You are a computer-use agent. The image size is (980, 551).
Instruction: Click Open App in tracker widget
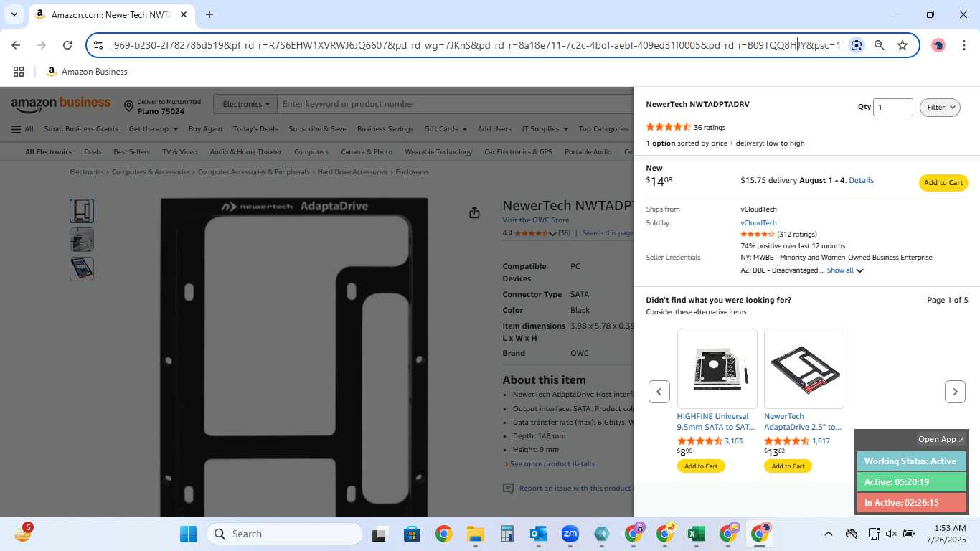coord(941,439)
